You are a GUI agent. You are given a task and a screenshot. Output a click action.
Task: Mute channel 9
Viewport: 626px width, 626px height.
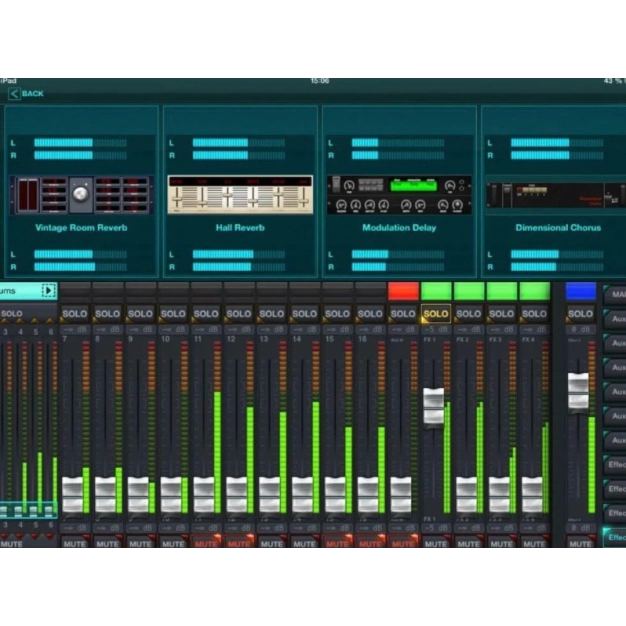(141, 543)
